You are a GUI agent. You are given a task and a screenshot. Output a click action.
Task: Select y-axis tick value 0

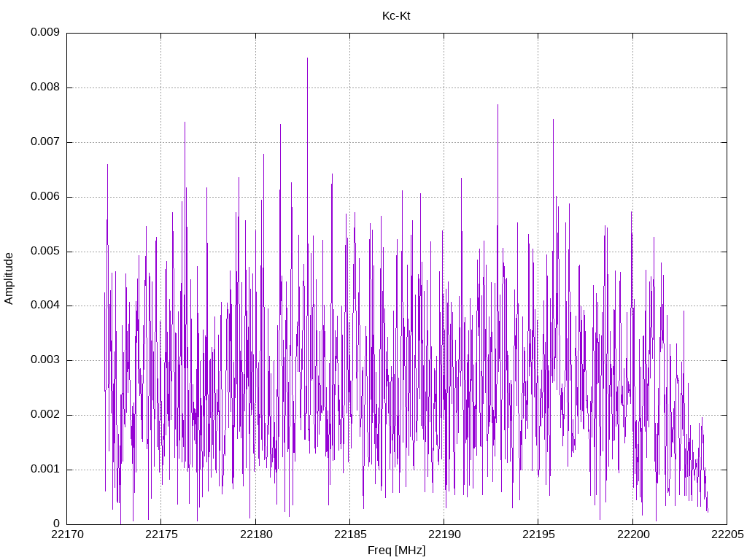click(57, 524)
